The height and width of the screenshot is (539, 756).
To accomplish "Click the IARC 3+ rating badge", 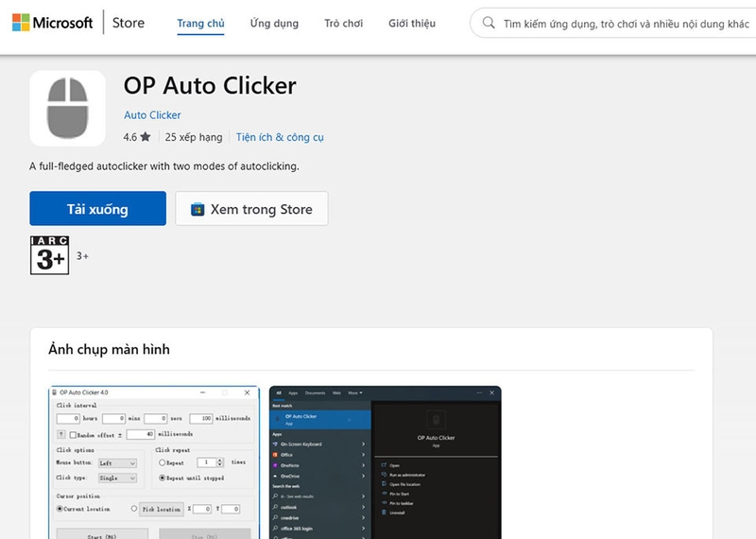I will coord(50,255).
